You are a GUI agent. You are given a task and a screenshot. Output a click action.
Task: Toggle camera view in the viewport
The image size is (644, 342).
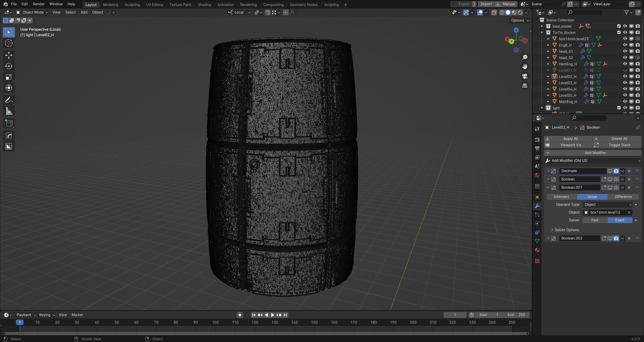(525, 76)
